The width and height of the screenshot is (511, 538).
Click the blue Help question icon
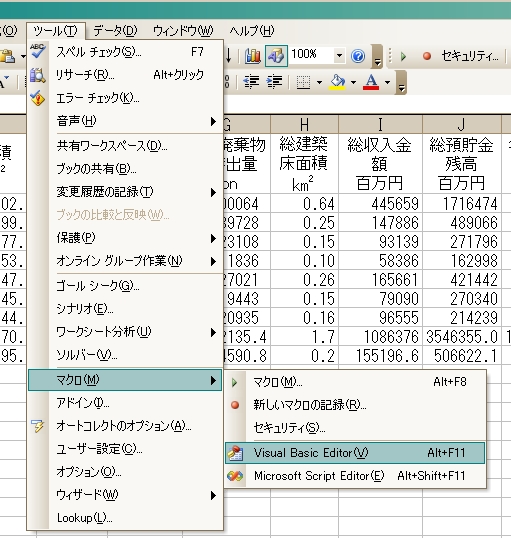pyautogui.click(x=358, y=56)
